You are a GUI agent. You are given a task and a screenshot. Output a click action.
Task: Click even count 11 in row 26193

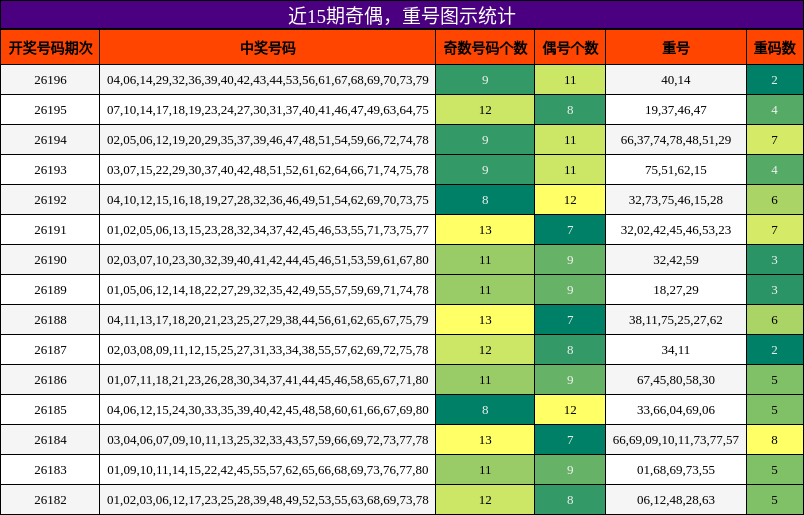[x=570, y=170]
